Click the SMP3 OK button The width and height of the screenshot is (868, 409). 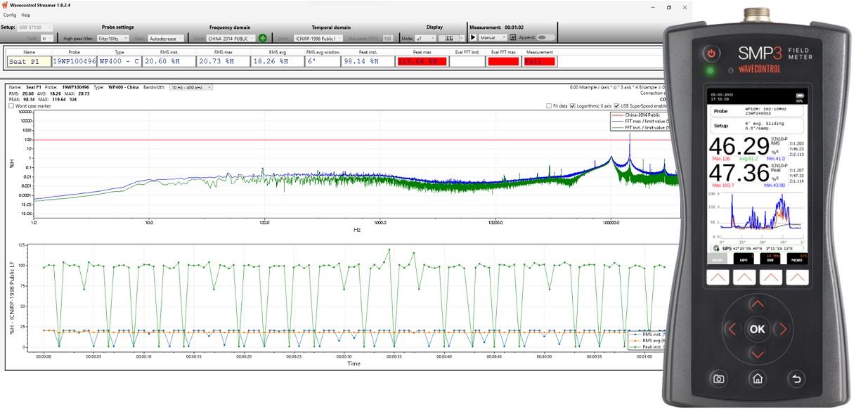[x=757, y=329]
